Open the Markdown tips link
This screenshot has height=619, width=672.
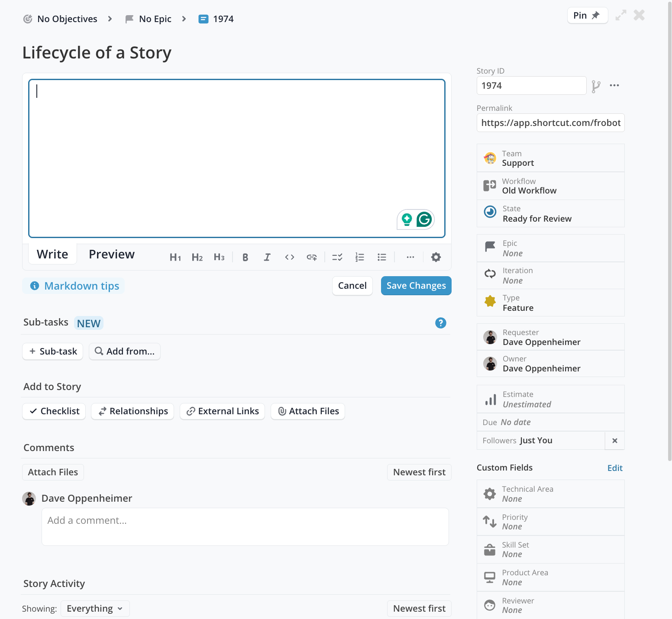[x=81, y=286]
